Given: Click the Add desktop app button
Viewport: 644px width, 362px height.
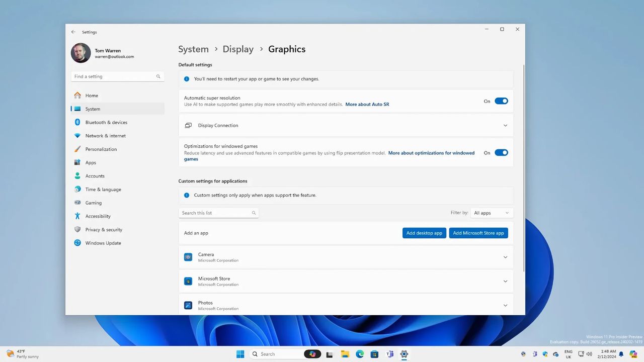Looking at the screenshot, I should coord(424,233).
